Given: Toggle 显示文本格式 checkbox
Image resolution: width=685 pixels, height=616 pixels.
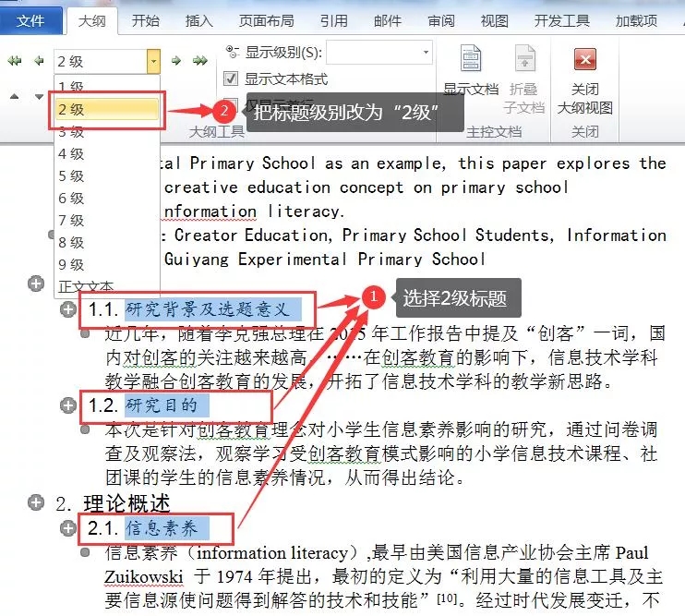Looking at the screenshot, I should 231,79.
